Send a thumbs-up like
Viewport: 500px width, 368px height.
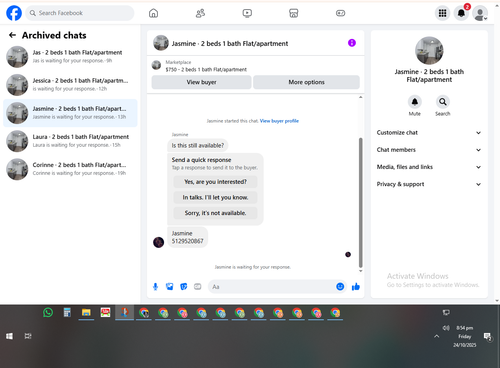tap(356, 287)
